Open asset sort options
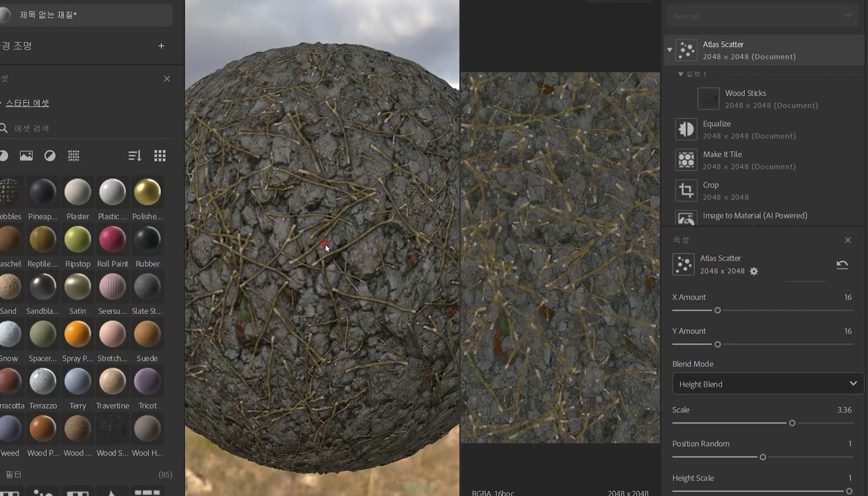Viewport: 868px width, 496px height. (134, 156)
